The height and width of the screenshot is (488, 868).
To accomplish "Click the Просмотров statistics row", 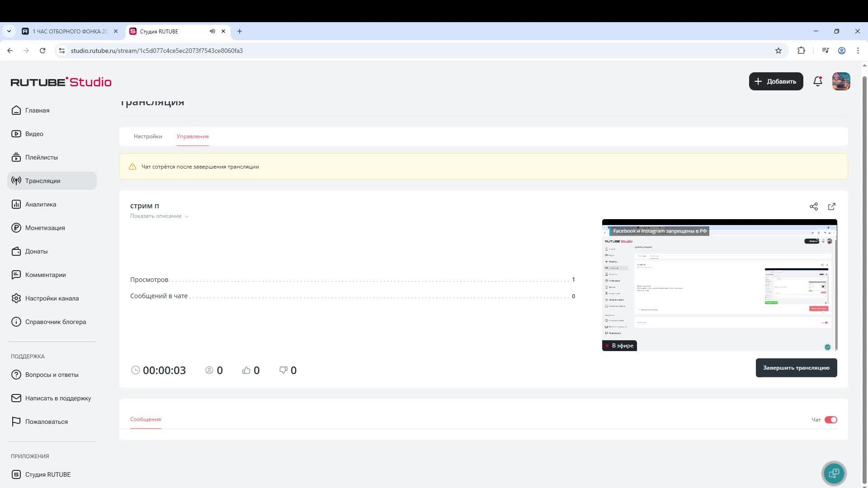I will point(353,280).
